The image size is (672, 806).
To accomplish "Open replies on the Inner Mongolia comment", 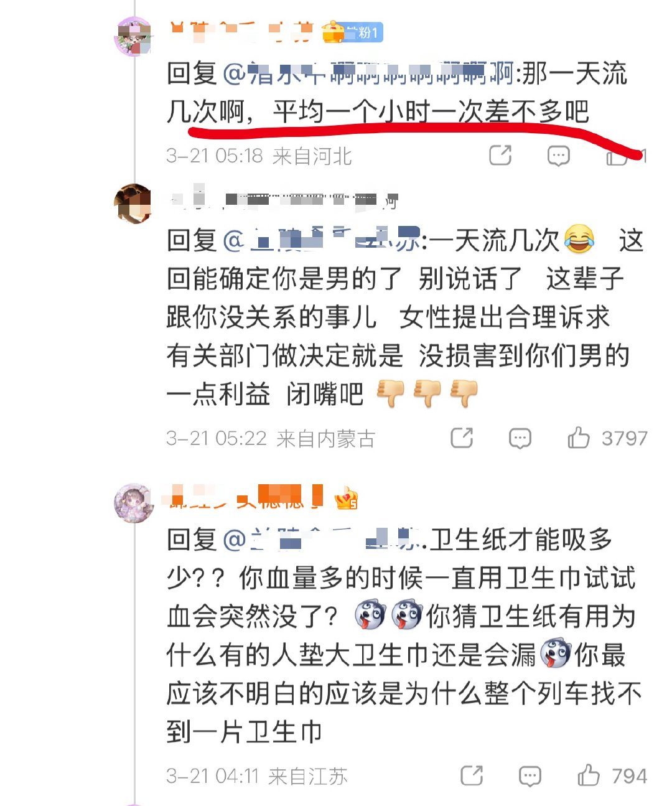I will 520,439.
